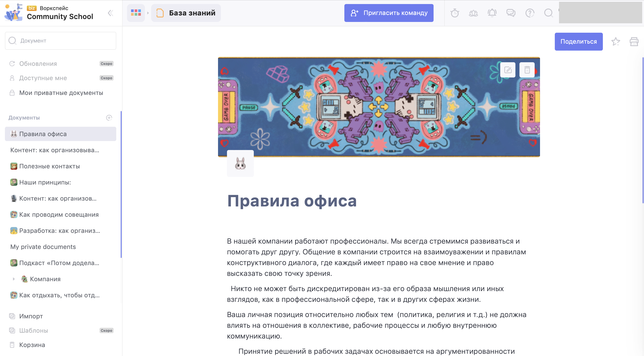This screenshot has width=644, height=356.
Task: Open Корзина trash
Action: pyautogui.click(x=61, y=345)
